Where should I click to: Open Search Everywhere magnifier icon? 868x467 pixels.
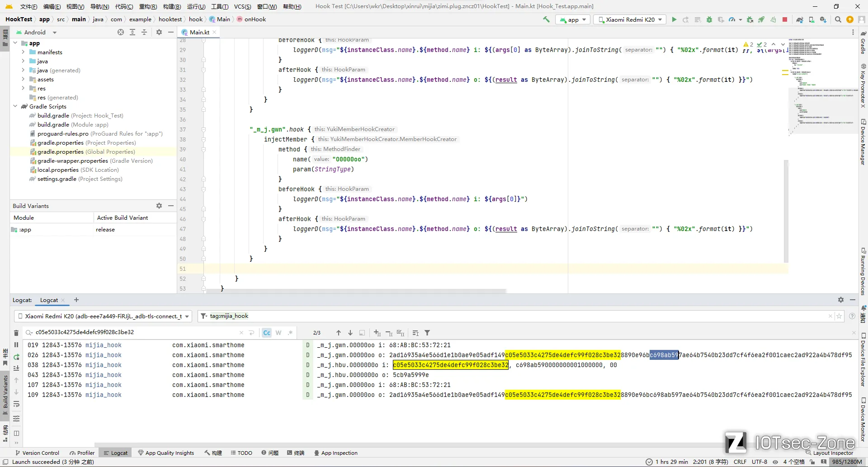tap(838, 19)
